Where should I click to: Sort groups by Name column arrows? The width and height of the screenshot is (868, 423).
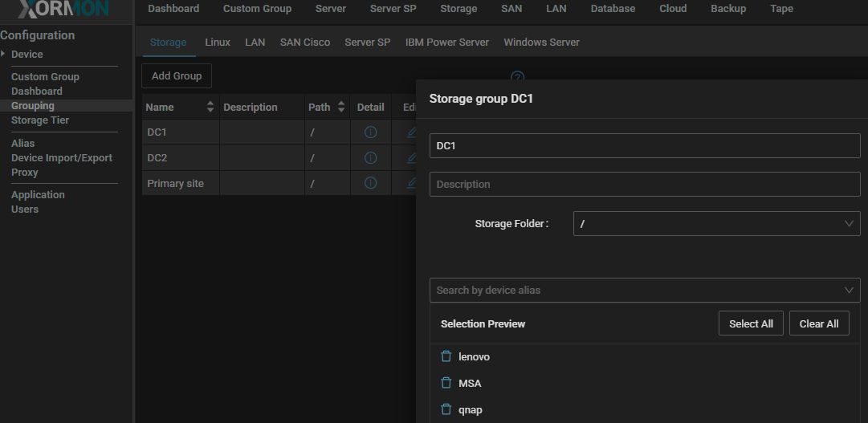point(210,107)
